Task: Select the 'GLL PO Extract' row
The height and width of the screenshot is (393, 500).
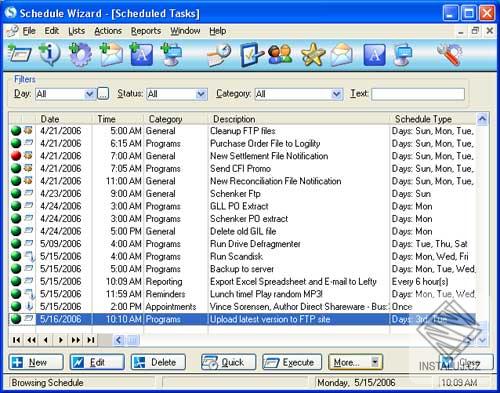Action: point(242,206)
